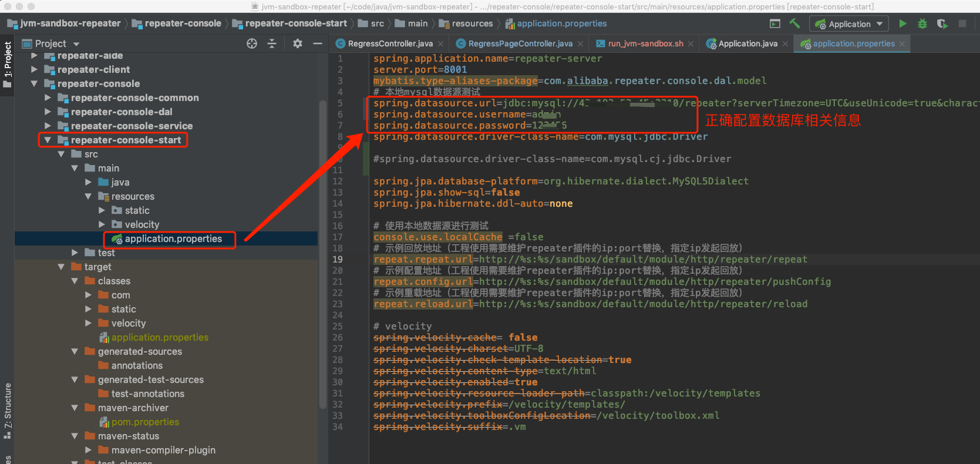This screenshot has height=464, width=980.
Task: Build the project with the hammer icon
Action: pyautogui.click(x=795, y=23)
